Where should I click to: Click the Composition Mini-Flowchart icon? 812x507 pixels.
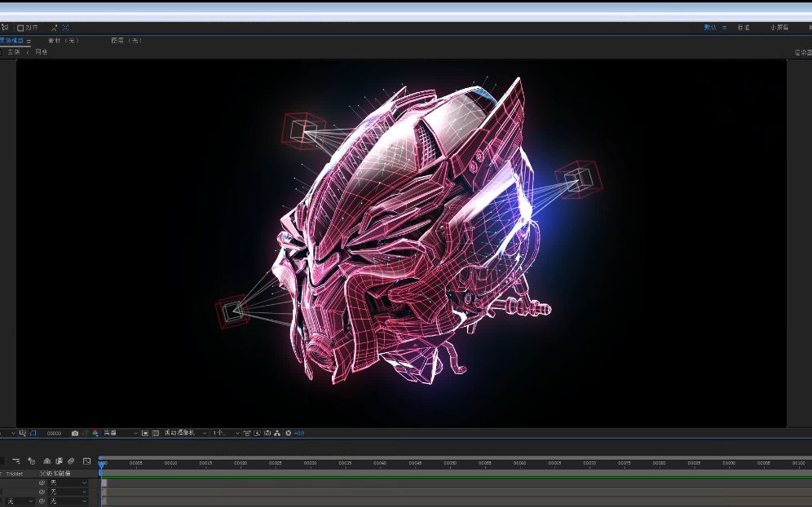[276, 433]
